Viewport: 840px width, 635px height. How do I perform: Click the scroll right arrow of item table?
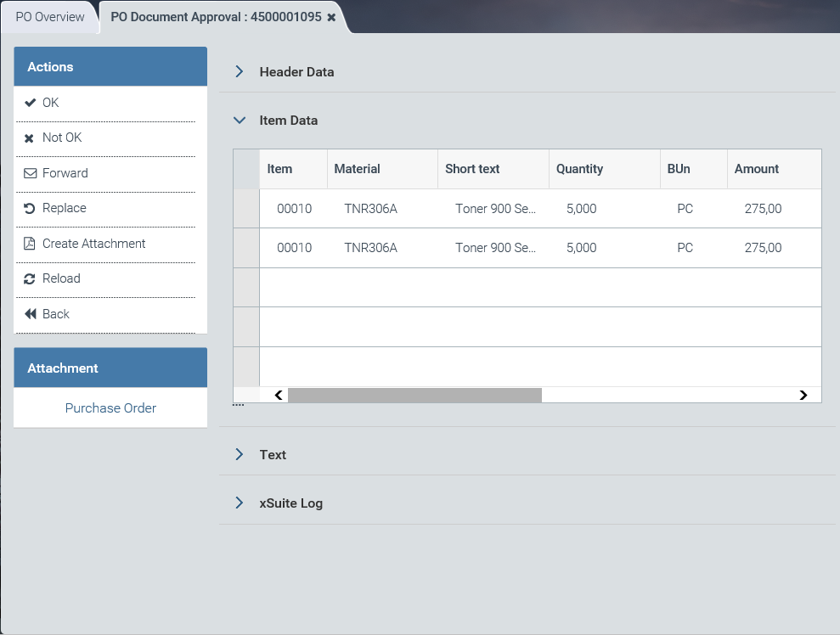click(x=803, y=395)
